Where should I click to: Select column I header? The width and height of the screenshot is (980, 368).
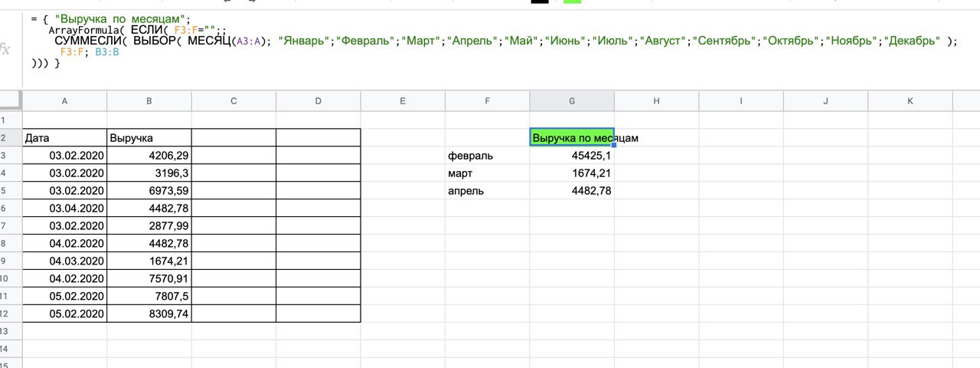(741, 100)
